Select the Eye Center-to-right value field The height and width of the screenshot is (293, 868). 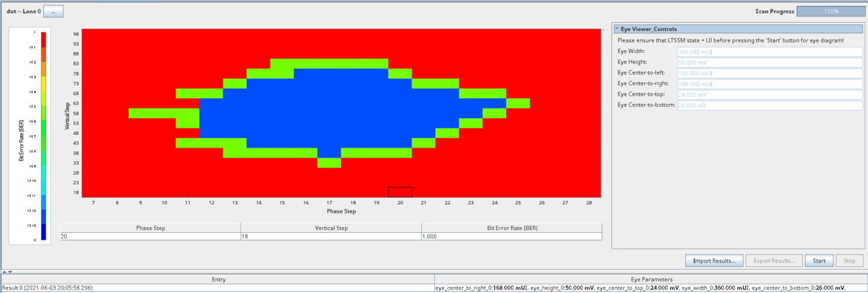(770, 84)
